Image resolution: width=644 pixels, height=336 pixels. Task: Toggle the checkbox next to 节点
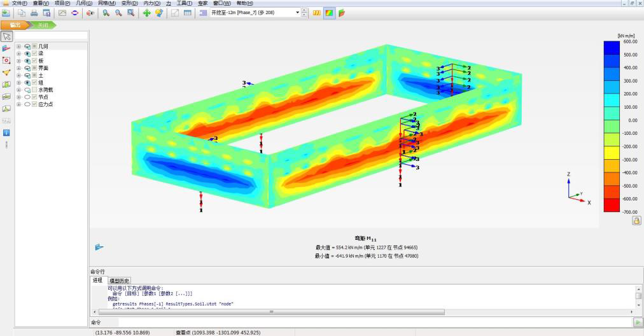(35, 97)
